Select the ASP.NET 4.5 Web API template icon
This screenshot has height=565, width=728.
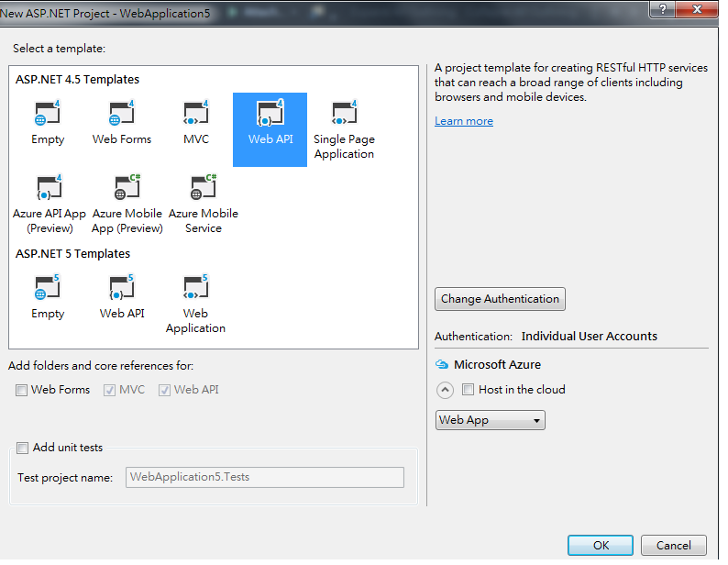pos(270,113)
